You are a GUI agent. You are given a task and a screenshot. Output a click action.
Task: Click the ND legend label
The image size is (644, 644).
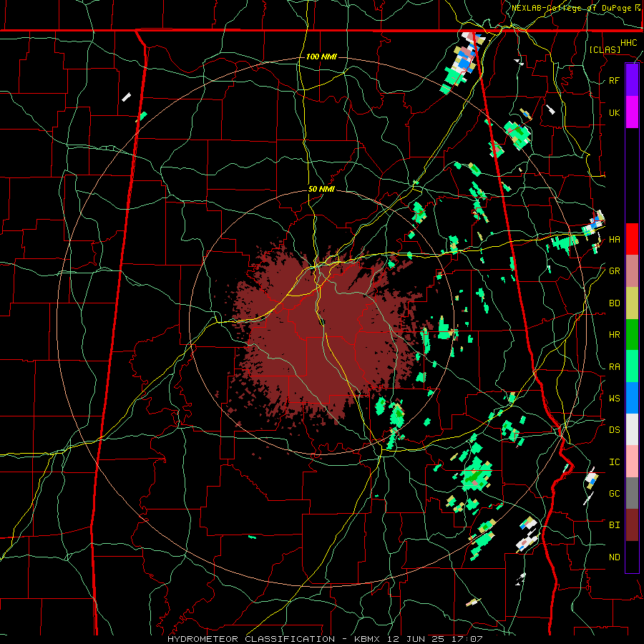click(615, 557)
